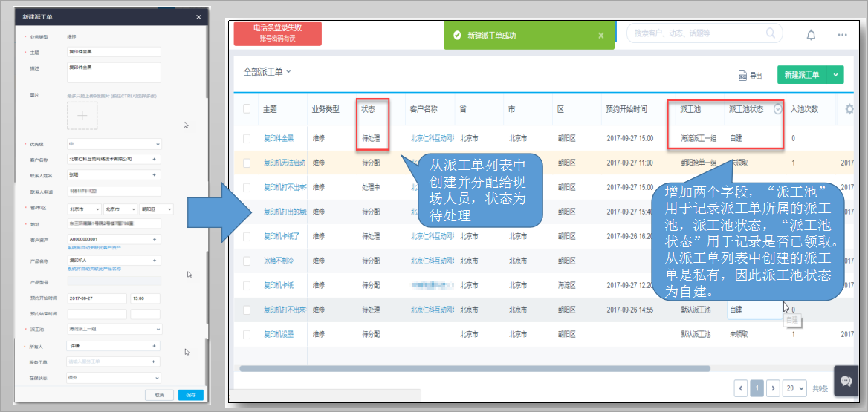Click the green 新建派工单 button
The width and height of the screenshot is (868, 412).
(802, 75)
